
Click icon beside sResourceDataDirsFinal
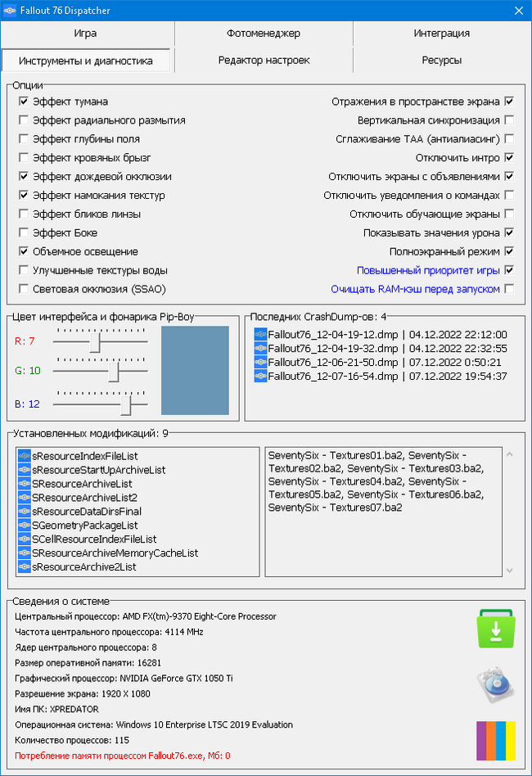pos(25,512)
